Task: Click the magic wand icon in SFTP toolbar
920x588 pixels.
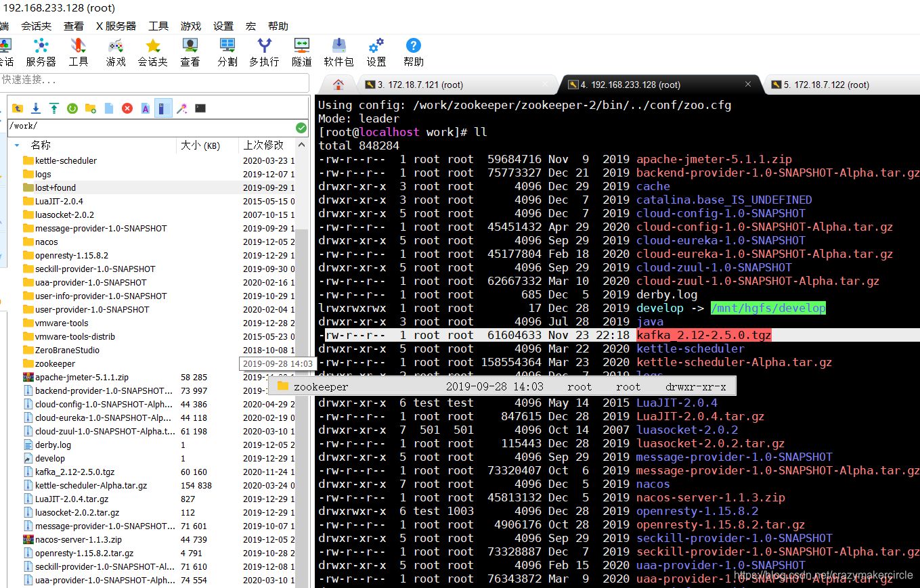Action: coord(181,108)
